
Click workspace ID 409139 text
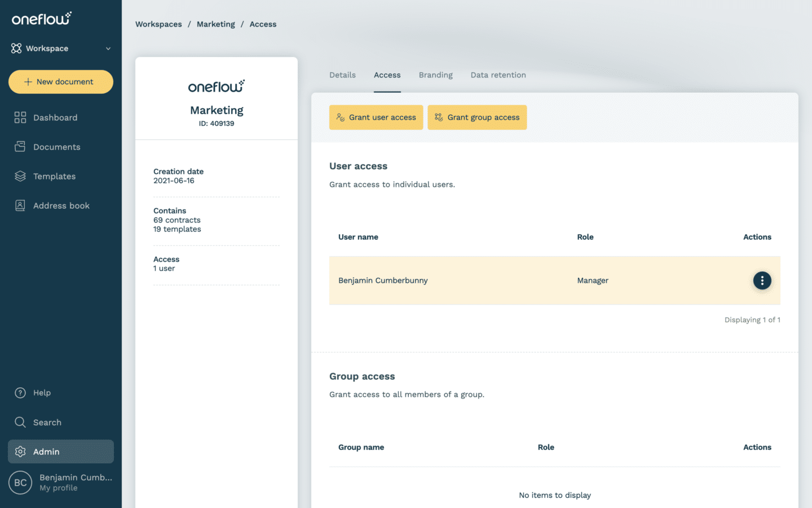click(x=217, y=124)
